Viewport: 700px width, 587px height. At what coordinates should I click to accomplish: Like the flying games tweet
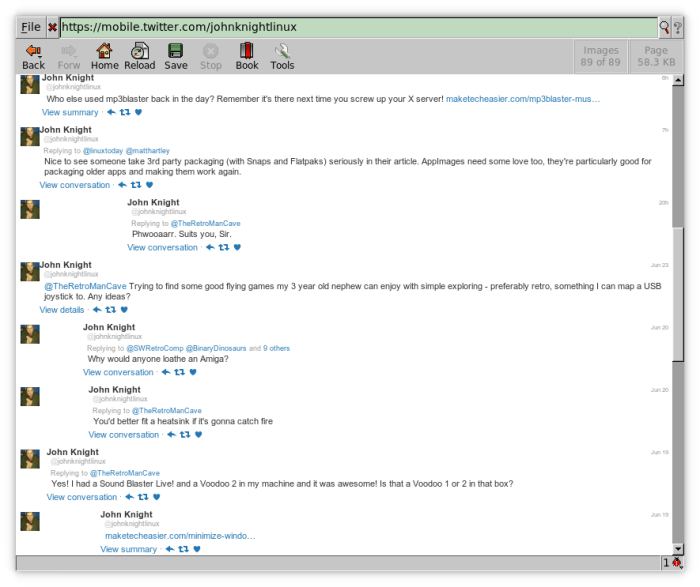pyautogui.click(x=124, y=310)
